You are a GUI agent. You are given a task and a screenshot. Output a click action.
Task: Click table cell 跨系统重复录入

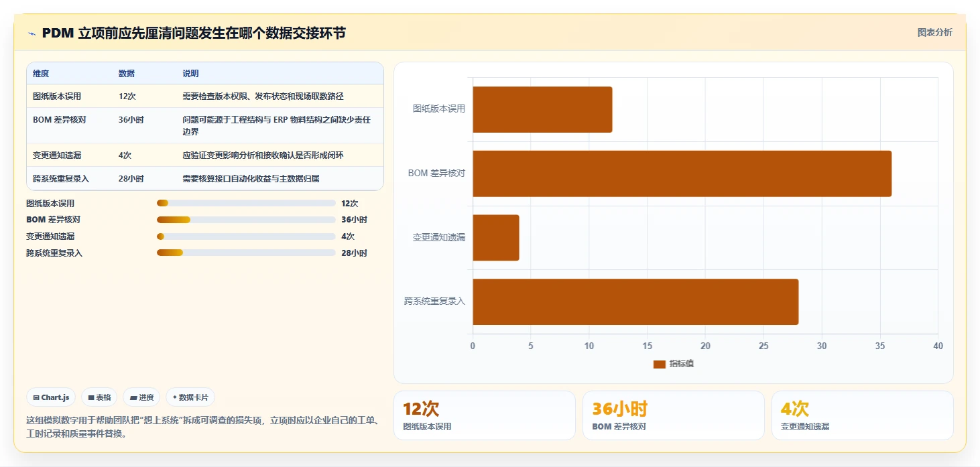61,179
